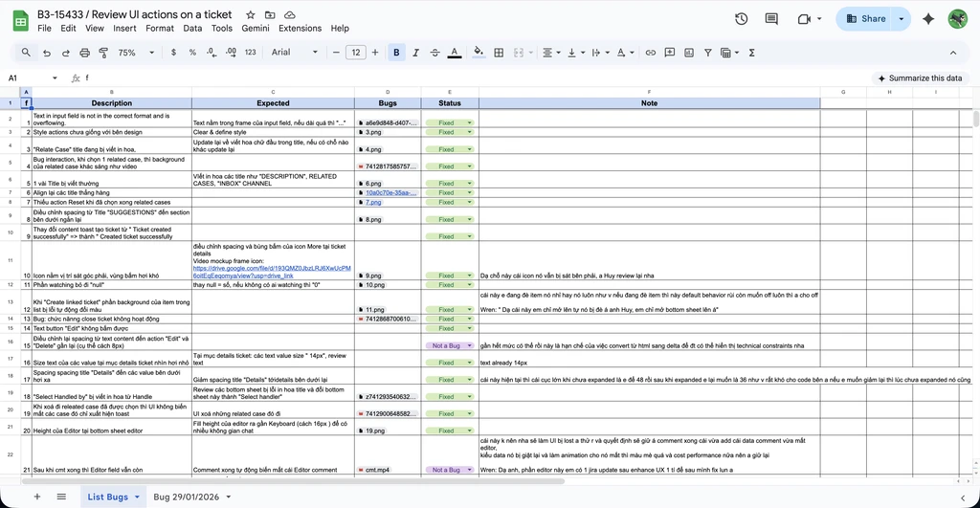Open horizontal align options
Screen dimensions: 980x508
[x=550, y=53]
